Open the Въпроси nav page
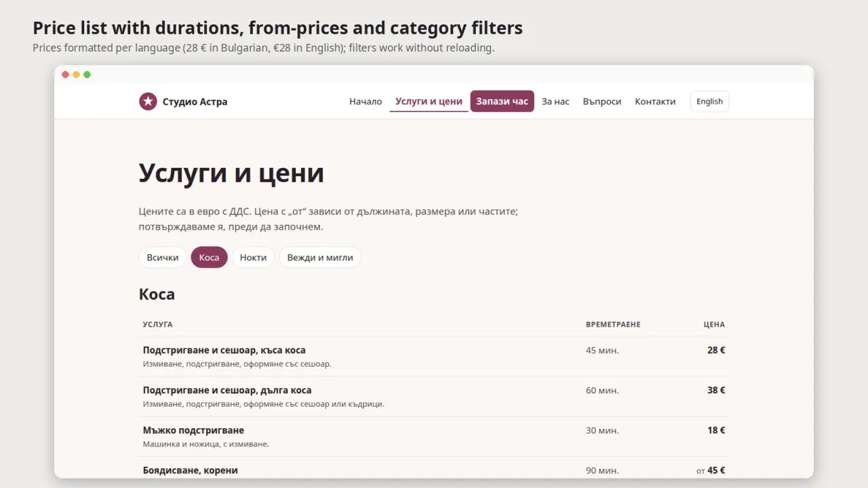 [602, 102]
